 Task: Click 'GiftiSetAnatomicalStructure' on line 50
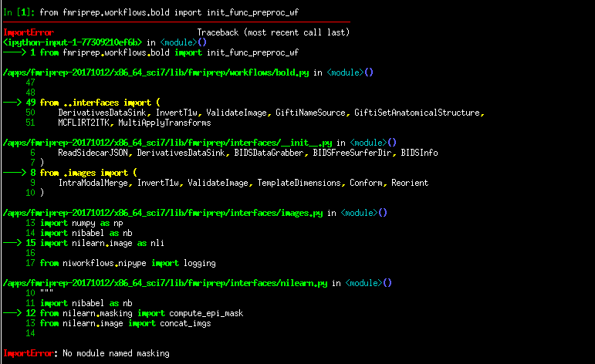click(x=417, y=113)
